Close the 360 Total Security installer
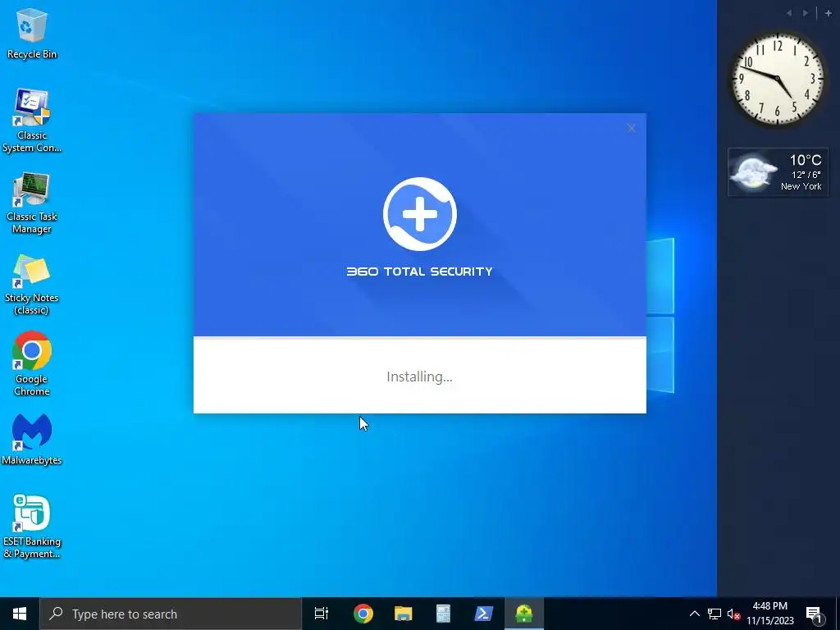 [631, 128]
